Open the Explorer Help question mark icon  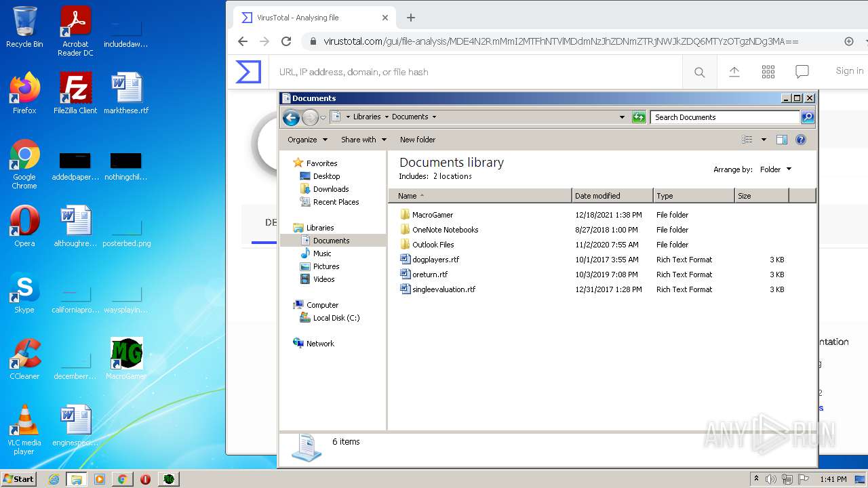pos(801,140)
